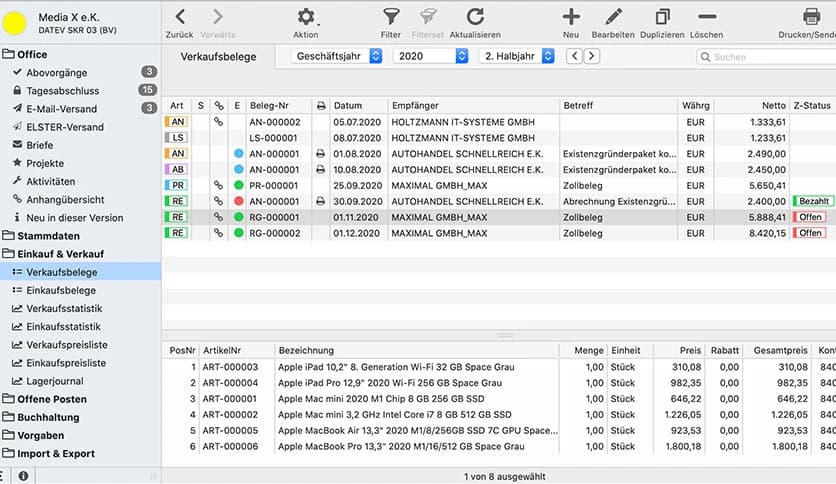The width and height of the screenshot is (836, 484).
Task: Go back with the Zurück arrow
Action: pyautogui.click(x=180, y=23)
